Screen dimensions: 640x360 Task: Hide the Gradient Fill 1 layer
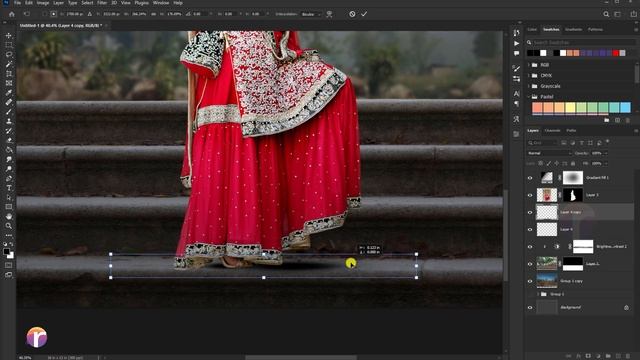point(530,178)
